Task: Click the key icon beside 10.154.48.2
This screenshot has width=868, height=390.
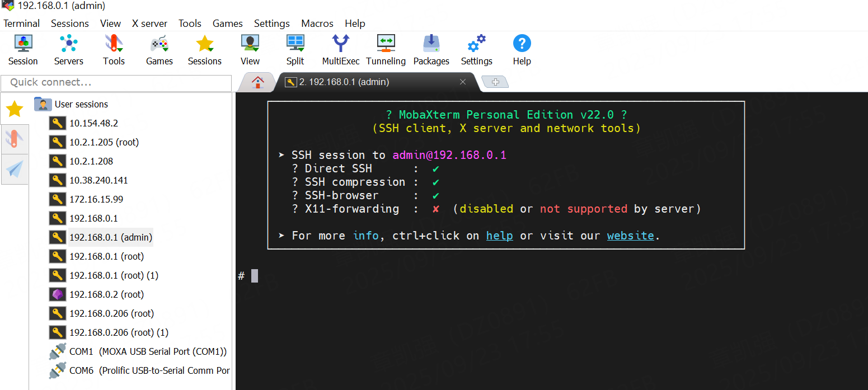Action: click(x=57, y=123)
